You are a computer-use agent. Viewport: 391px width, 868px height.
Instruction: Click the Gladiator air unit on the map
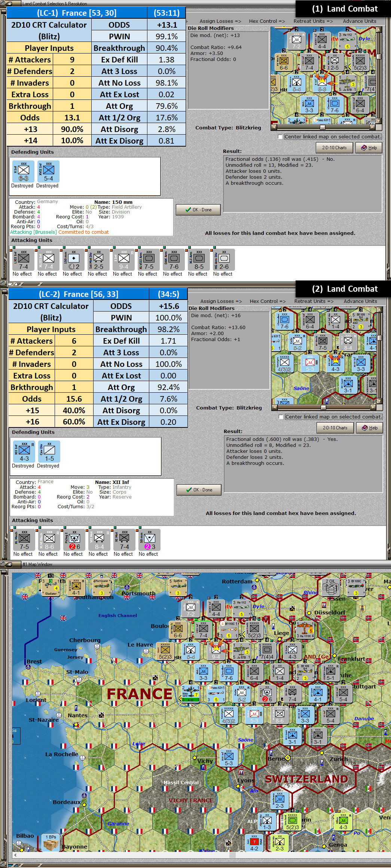click(x=51, y=587)
